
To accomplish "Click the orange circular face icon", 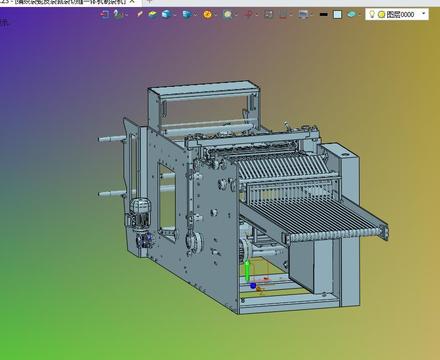I will click(x=207, y=14).
